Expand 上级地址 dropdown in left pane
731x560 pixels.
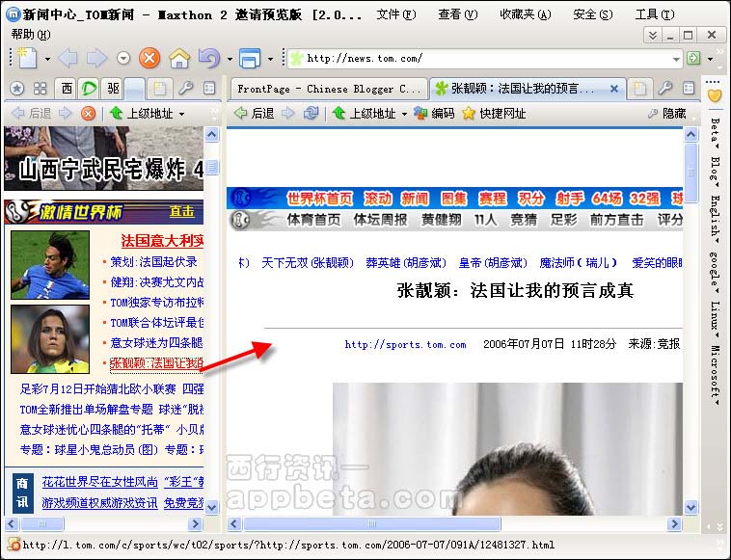pyautogui.click(x=181, y=114)
